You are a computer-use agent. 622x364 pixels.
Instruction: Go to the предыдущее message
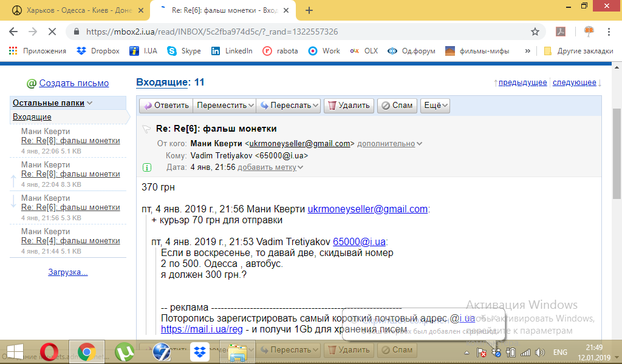tap(522, 83)
